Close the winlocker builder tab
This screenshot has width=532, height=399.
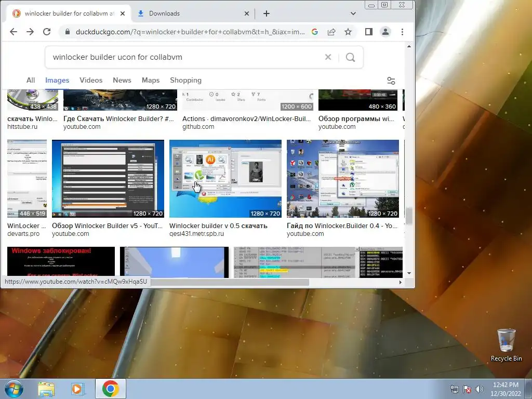(x=123, y=14)
